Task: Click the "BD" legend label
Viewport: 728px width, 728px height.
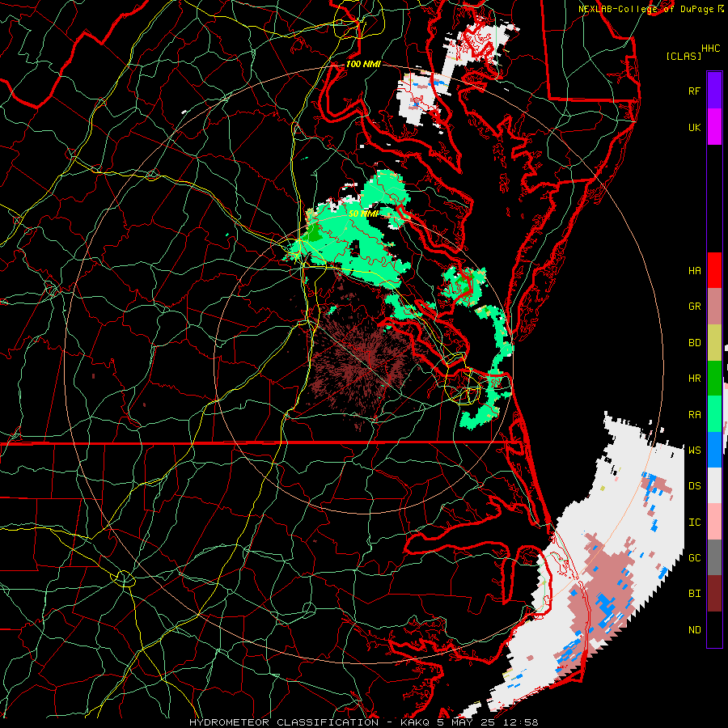Action: (x=694, y=343)
